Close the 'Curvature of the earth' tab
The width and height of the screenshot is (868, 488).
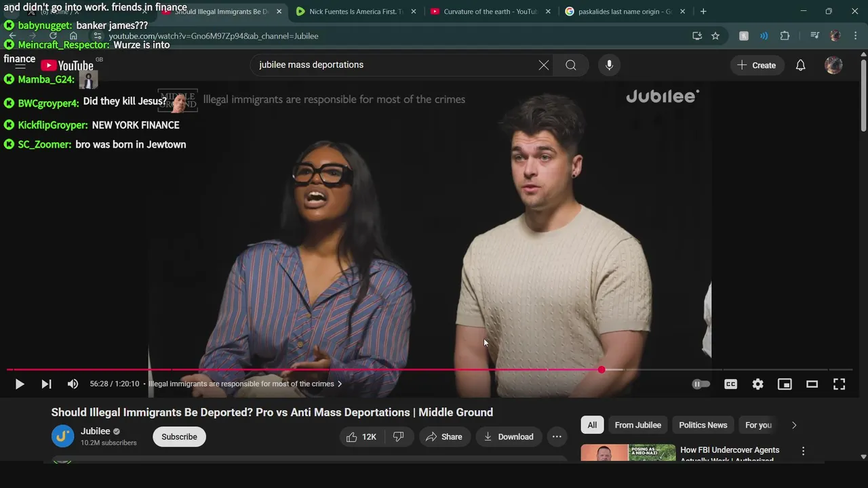point(548,12)
